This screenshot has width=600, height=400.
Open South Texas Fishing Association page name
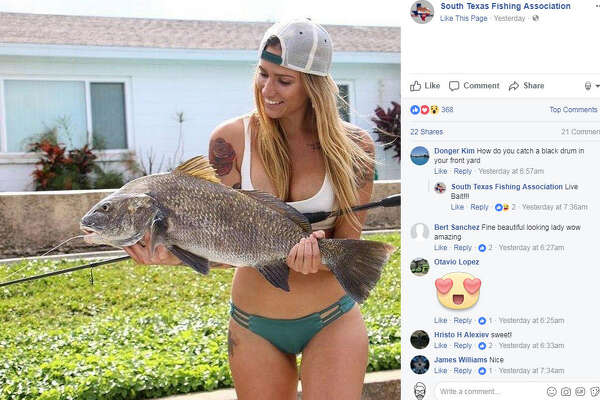coord(505,6)
